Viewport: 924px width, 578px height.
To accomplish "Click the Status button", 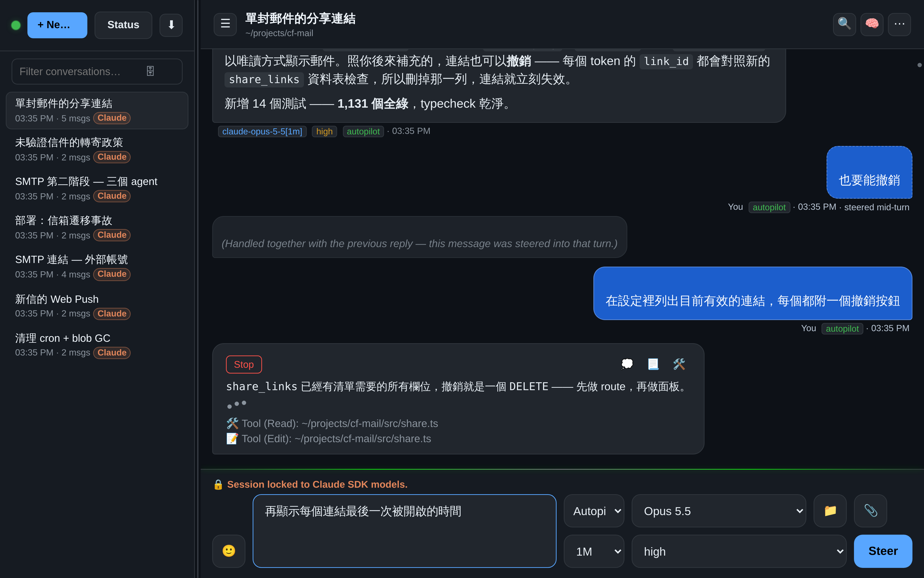I will point(123,25).
